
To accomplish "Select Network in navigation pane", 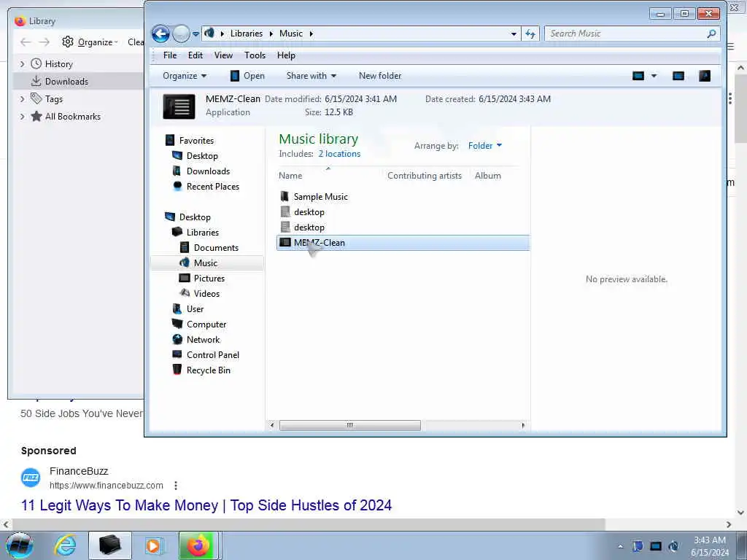I will tap(203, 340).
